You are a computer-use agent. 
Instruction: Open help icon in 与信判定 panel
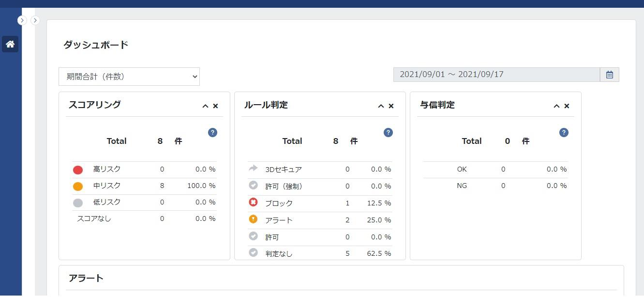564,133
